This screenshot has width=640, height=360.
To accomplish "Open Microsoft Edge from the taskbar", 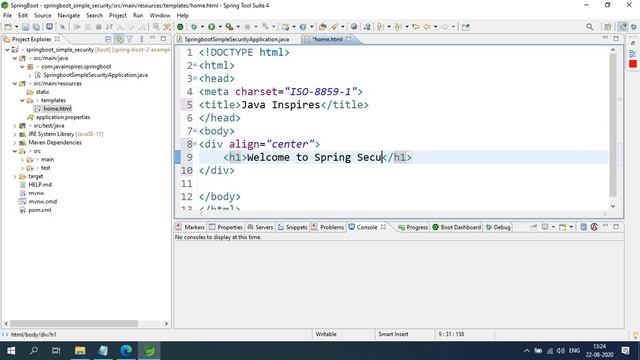I will coord(126,351).
